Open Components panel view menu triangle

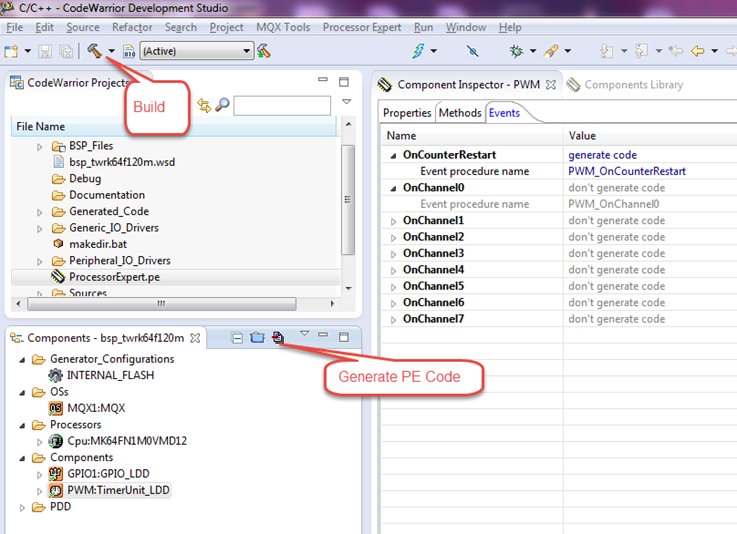(x=305, y=333)
